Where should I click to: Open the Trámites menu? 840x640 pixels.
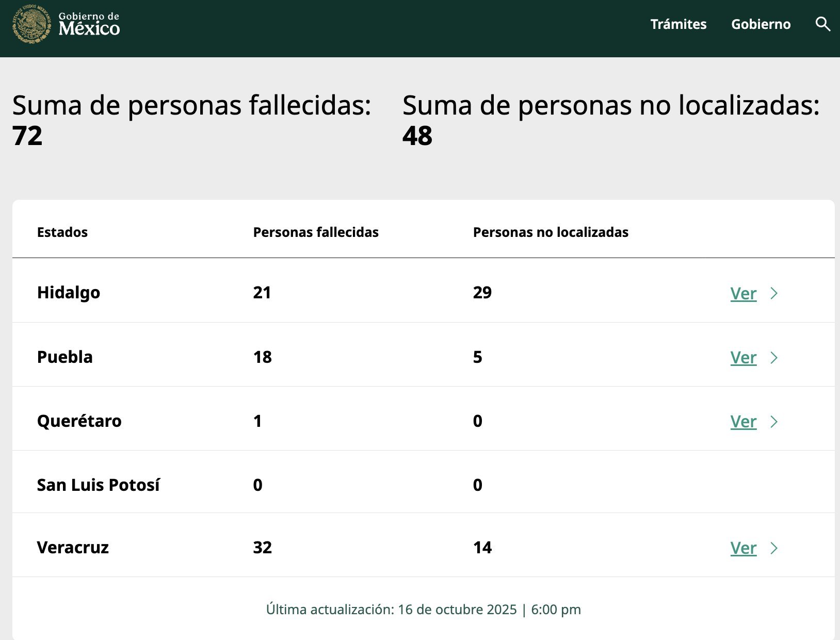click(678, 24)
